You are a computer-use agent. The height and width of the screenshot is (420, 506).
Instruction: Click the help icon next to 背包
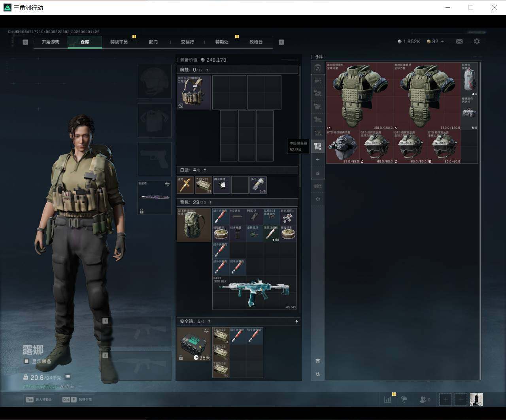coord(210,202)
